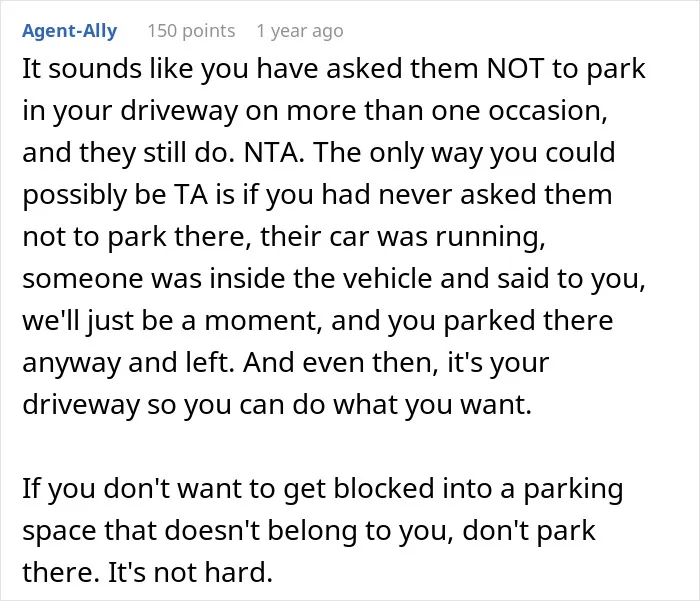Viewport: 700px width, 601px height.
Task: Click the sentence 'And even then, it's your'
Action: (396, 363)
